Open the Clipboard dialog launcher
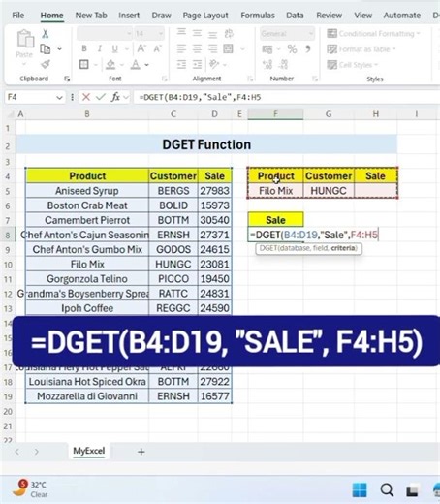440x504 pixels. (x=67, y=79)
